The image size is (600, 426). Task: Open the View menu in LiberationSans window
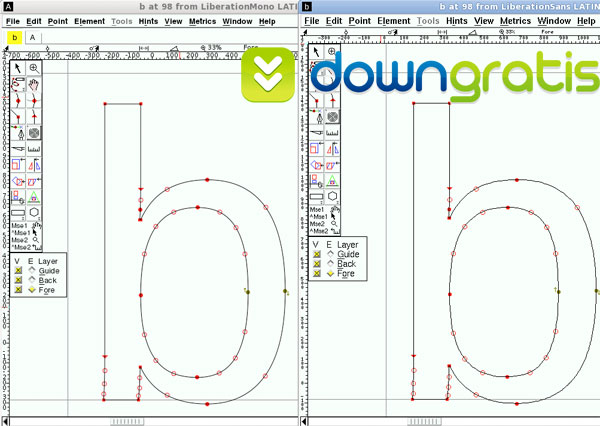(484, 21)
